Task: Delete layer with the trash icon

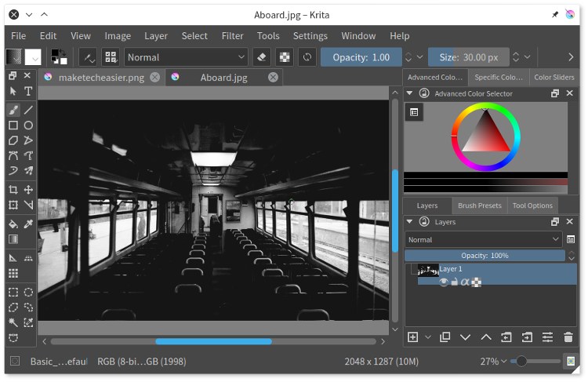Action: (568, 337)
